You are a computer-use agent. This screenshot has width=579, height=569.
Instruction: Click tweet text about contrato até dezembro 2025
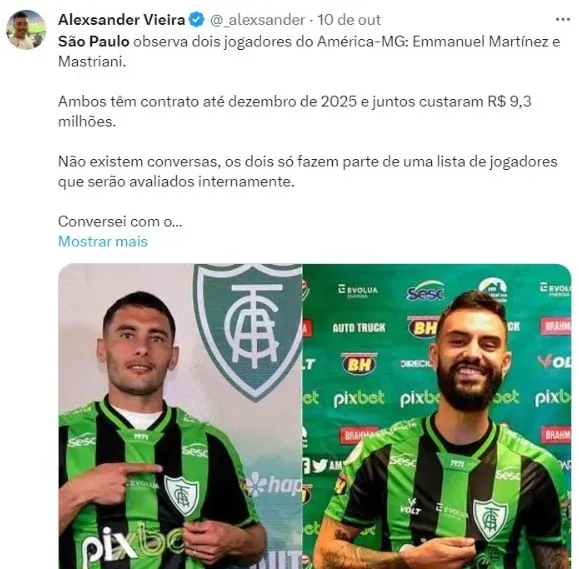click(x=294, y=111)
